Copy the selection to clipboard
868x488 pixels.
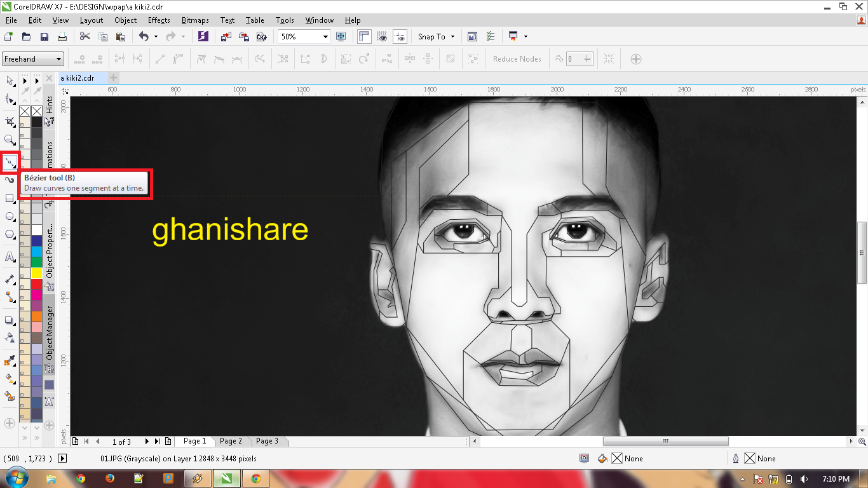(x=103, y=37)
